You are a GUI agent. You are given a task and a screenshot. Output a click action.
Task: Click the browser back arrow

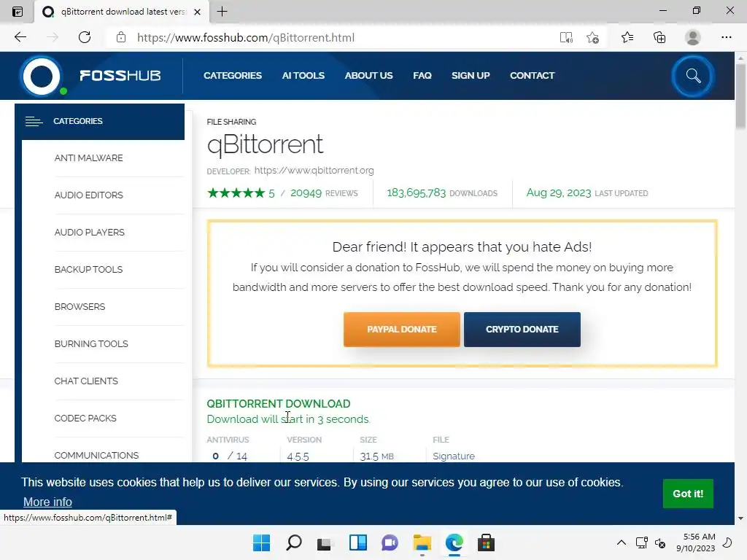coord(20,37)
